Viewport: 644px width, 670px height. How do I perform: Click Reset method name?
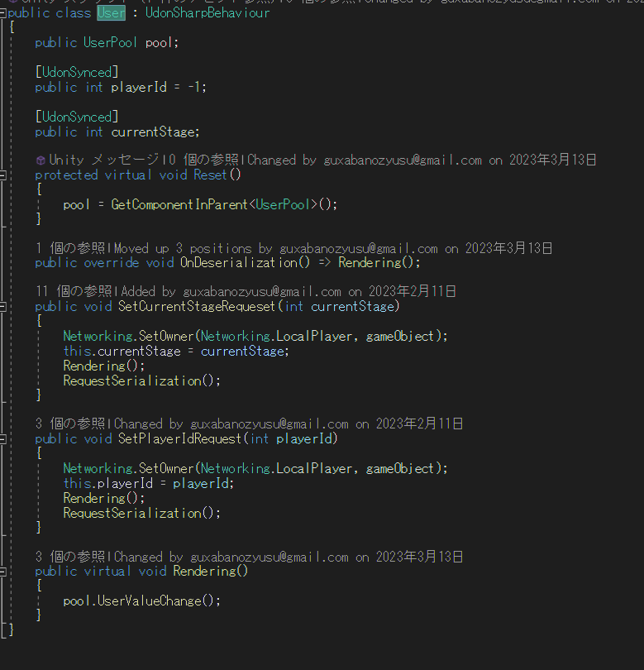[x=210, y=175]
